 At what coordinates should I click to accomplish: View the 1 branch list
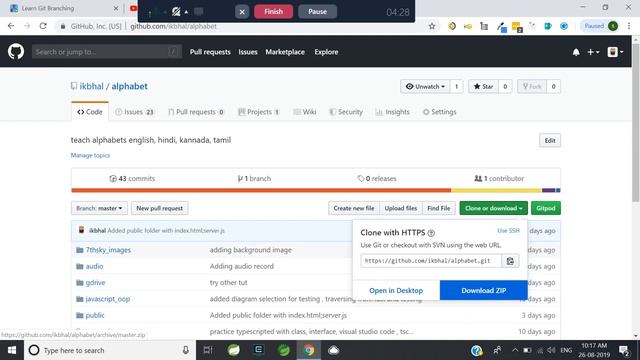[x=254, y=178]
